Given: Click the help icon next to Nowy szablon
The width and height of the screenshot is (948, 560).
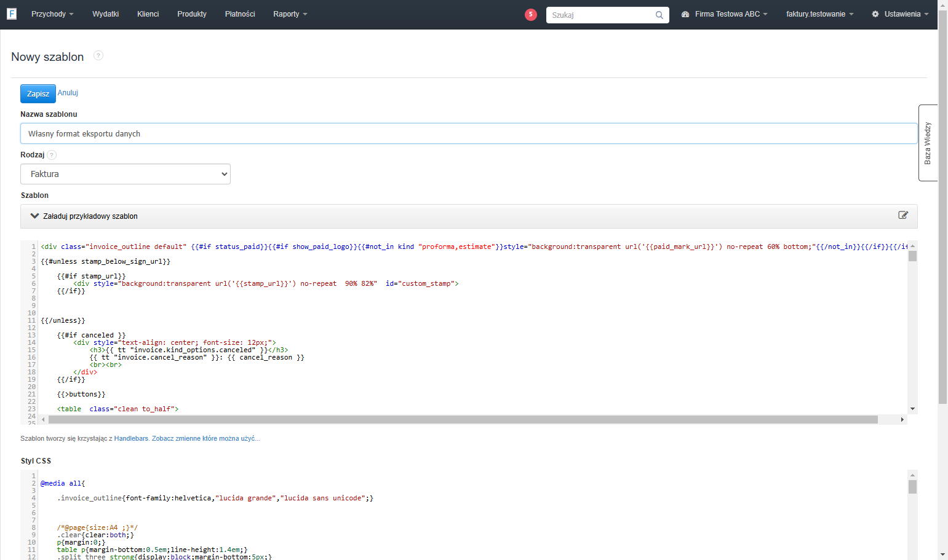Looking at the screenshot, I should click(x=98, y=55).
